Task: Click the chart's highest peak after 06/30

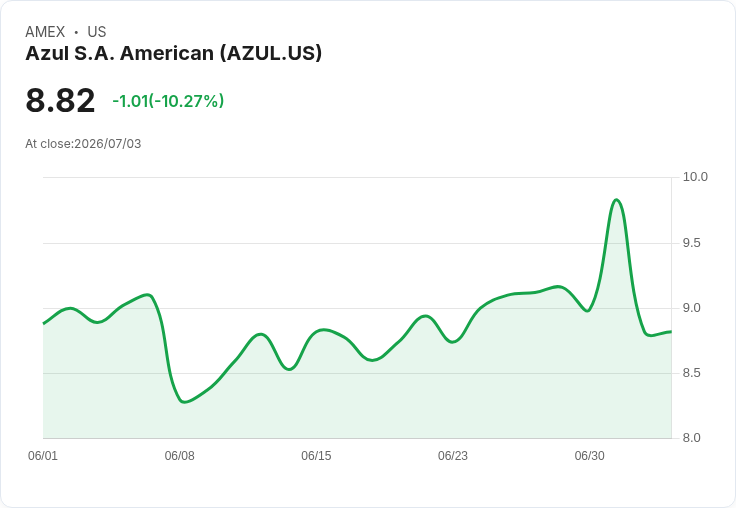Action: click(x=617, y=200)
